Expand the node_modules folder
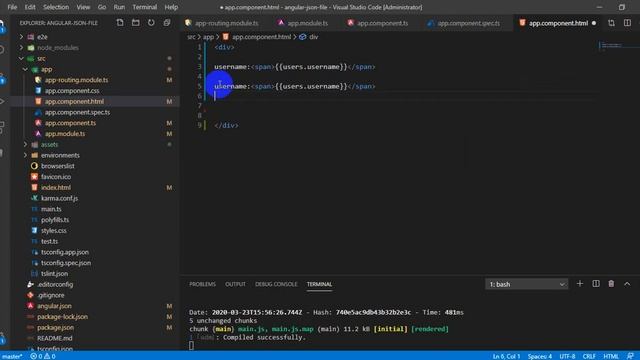This screenshot has height=360, width=640. 21,48
